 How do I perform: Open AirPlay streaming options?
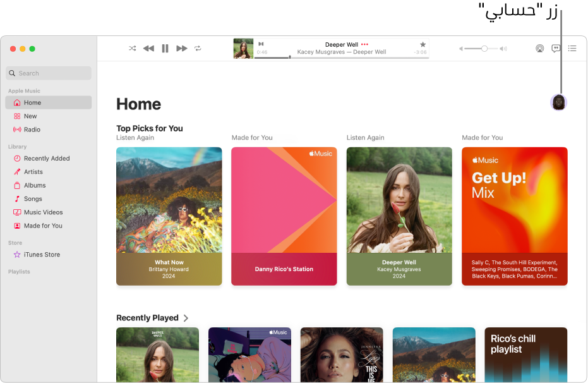[x=540, y=48]
